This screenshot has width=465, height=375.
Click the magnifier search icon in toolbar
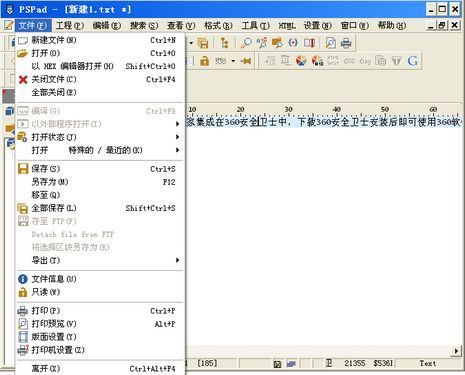(246, 43)
